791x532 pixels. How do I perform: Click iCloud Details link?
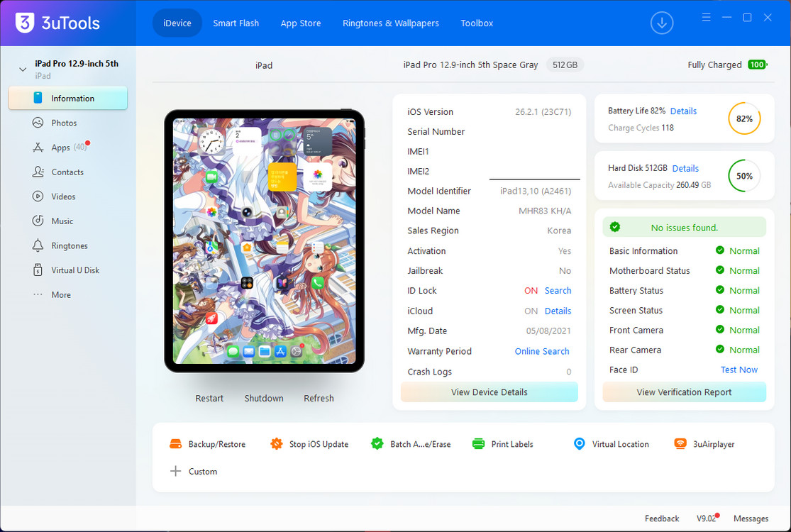coord(558,311)
